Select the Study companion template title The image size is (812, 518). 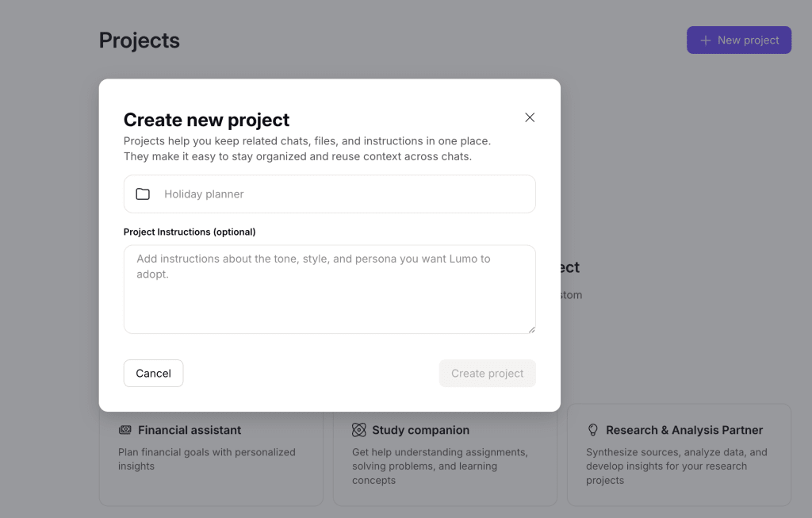(x=420, y=430)
